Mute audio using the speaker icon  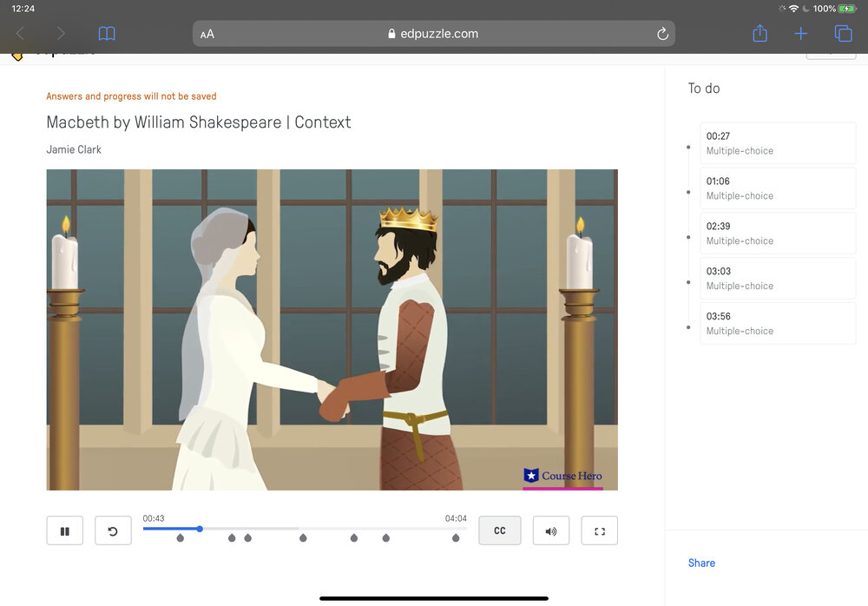pyautogui.click(x=550, y=530)
